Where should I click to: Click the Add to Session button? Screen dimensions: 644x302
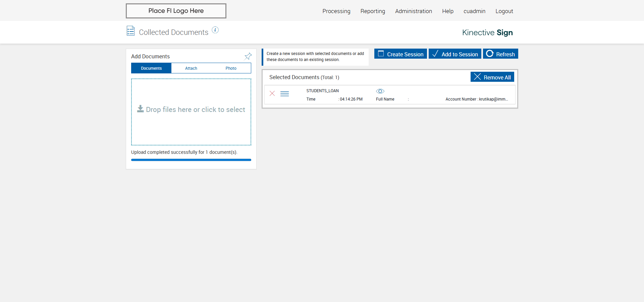pyautogui.click(x=455, y=54)
